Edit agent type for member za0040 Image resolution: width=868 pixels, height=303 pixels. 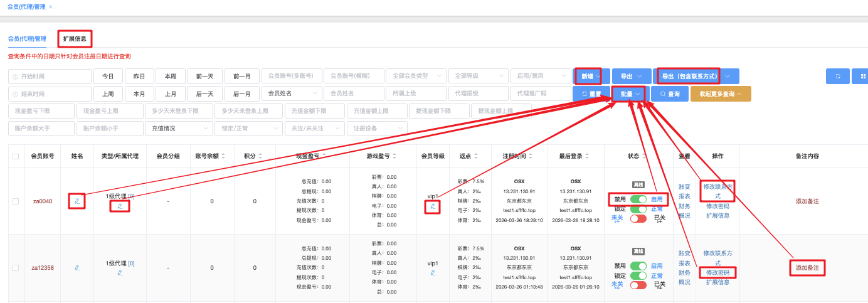pyautogui.click(x=120, y=206)
